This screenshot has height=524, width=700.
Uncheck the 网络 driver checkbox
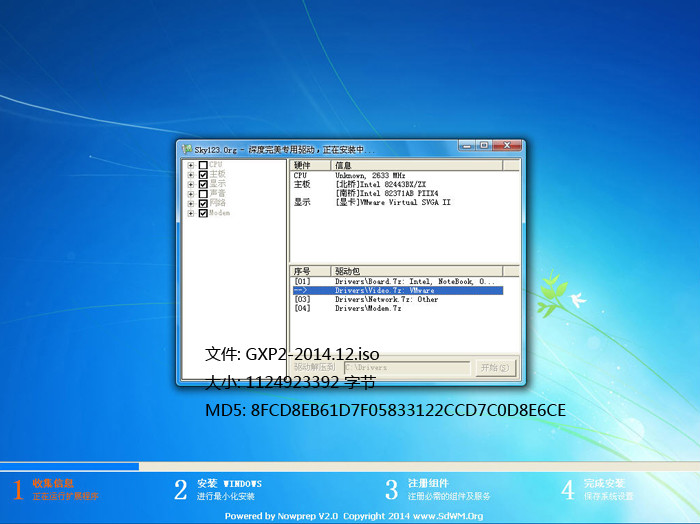[203, 204]
